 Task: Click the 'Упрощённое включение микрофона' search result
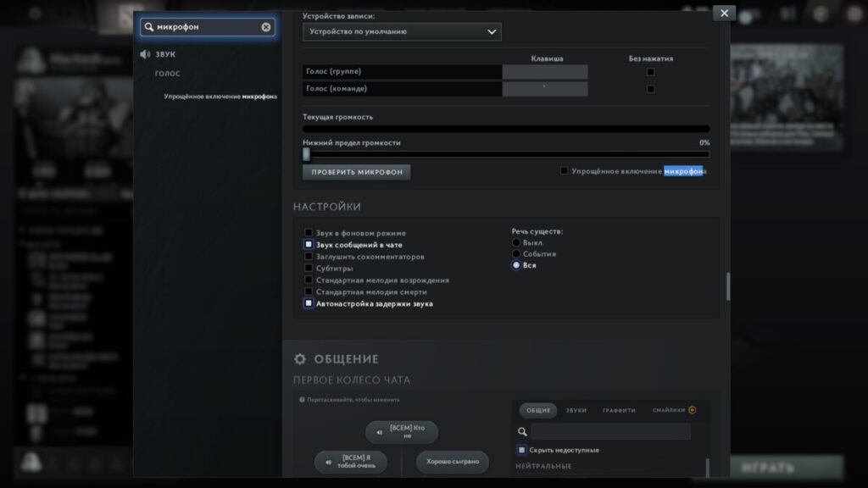[220, 97]
